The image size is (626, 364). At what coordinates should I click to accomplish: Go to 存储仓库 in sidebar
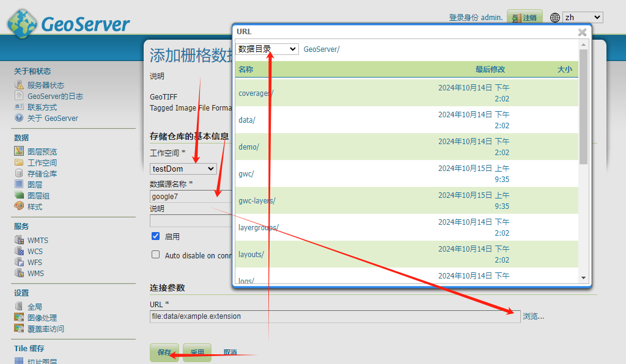pyautogui.click(x=42, y=174)
